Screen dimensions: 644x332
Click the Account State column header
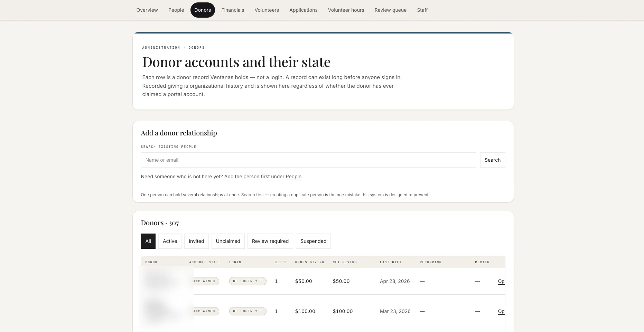coord(205,262)
